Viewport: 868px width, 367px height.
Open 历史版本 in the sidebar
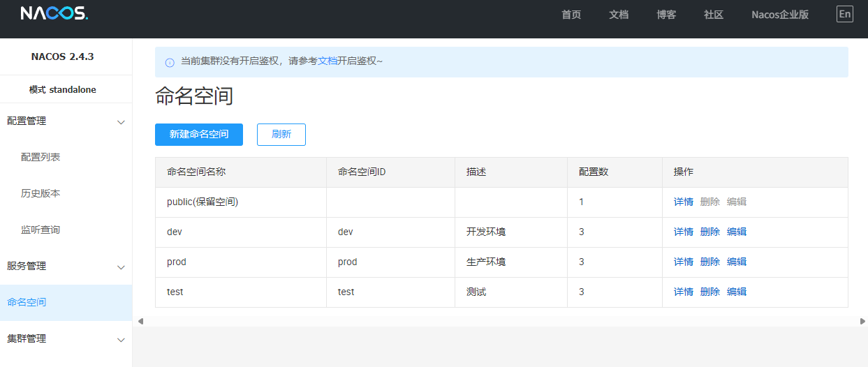pyautogui.click(x=41, y=193)
